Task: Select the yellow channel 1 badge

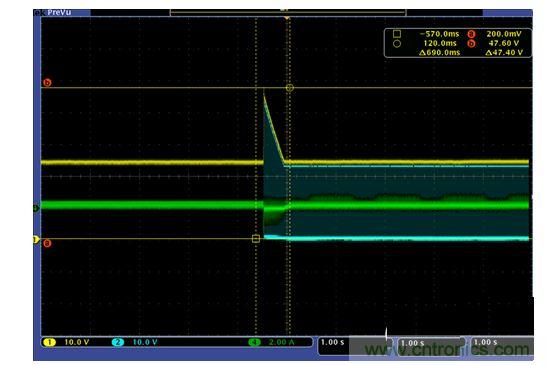Action: pos(49,342)
